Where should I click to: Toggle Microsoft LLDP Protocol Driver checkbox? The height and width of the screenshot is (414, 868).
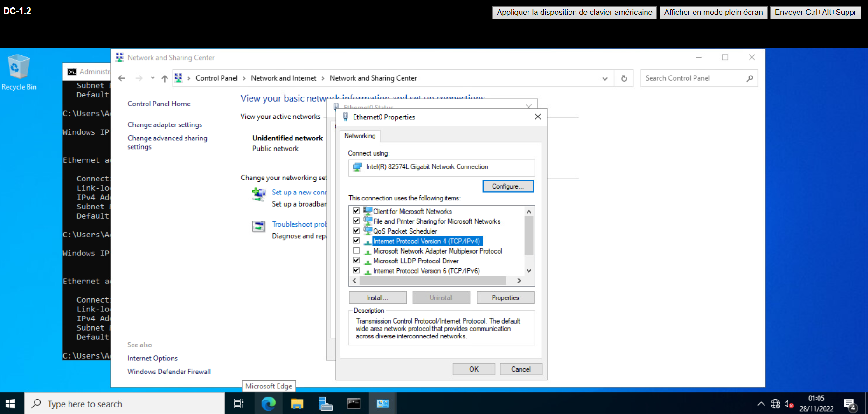coord(356,261)
